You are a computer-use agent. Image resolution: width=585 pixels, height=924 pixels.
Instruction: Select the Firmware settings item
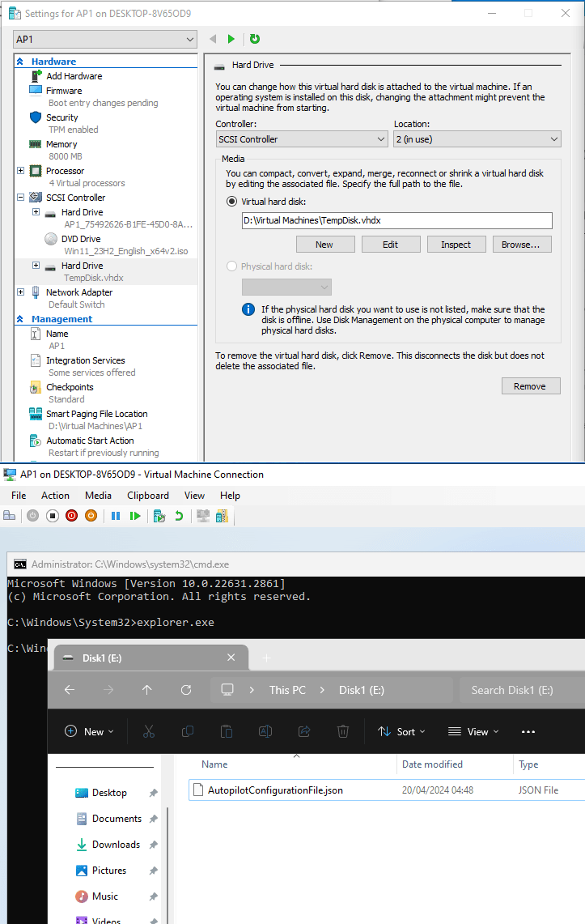pos(64,91)
